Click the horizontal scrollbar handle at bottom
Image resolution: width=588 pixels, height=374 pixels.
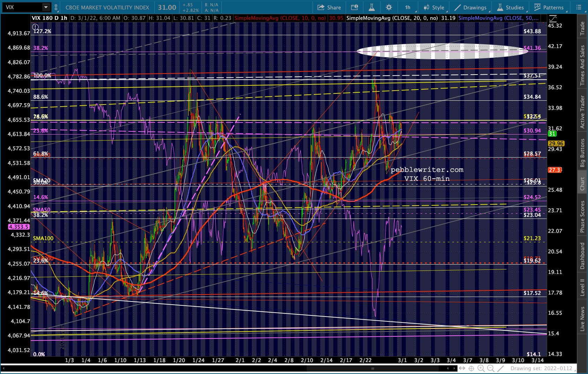pos(373,368)
